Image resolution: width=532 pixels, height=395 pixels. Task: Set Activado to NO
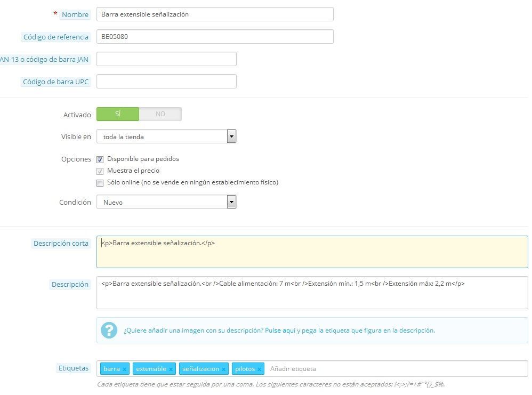(x=160, y=114)
